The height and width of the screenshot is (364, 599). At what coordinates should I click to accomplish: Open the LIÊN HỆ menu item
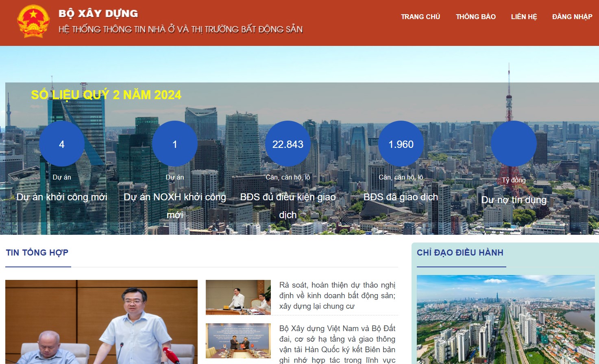(524, 17)
